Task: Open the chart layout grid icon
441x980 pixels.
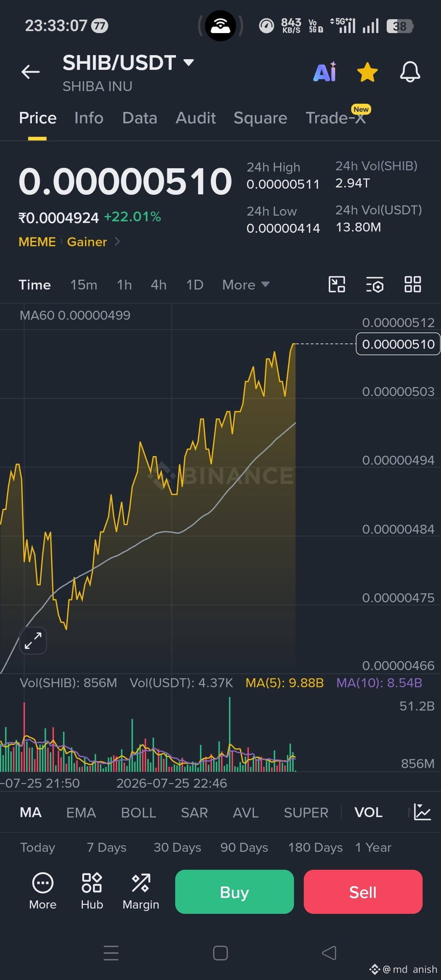Action: coord(412,284)
